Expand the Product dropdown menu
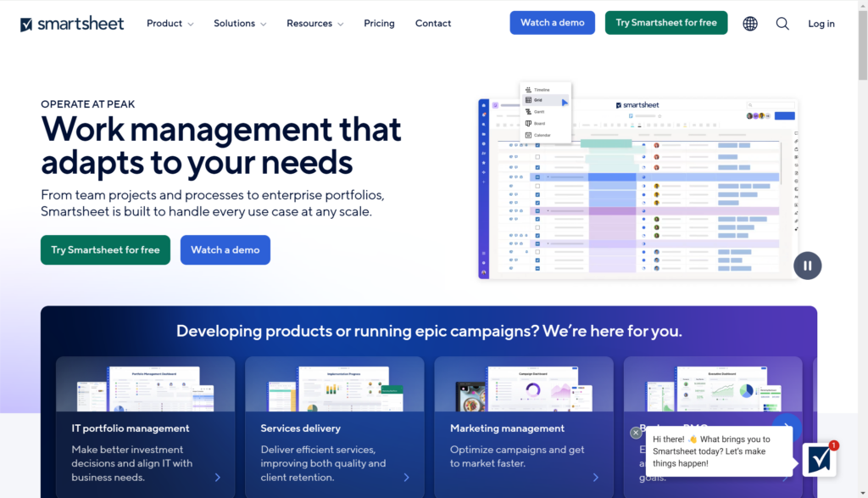Screen dimensions: 868x498 pyautogui.click(x=170, y=23)
